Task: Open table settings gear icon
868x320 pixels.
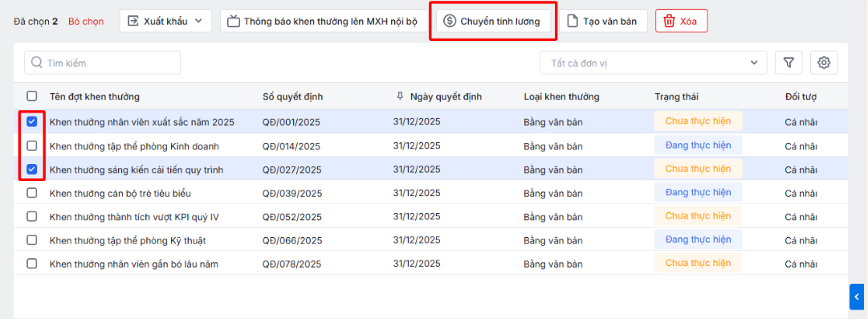Action: [x=824, y=64]
